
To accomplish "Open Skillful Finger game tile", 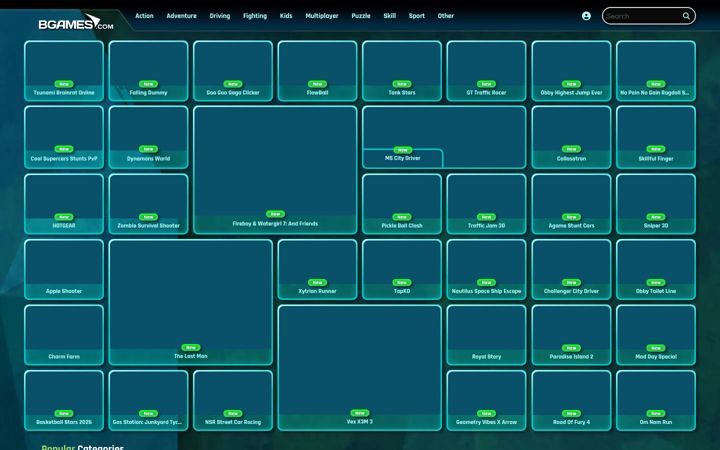I will (656, 137).
